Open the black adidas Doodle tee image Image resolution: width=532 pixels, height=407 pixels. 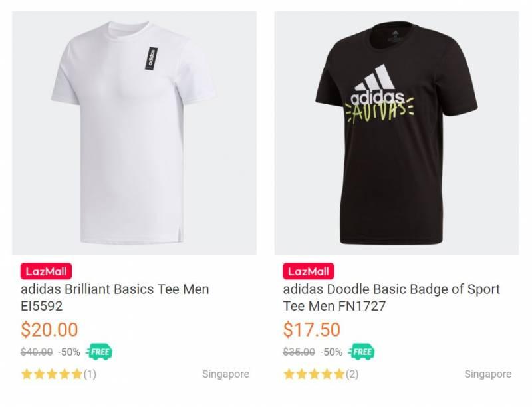(x=396, y=133)
